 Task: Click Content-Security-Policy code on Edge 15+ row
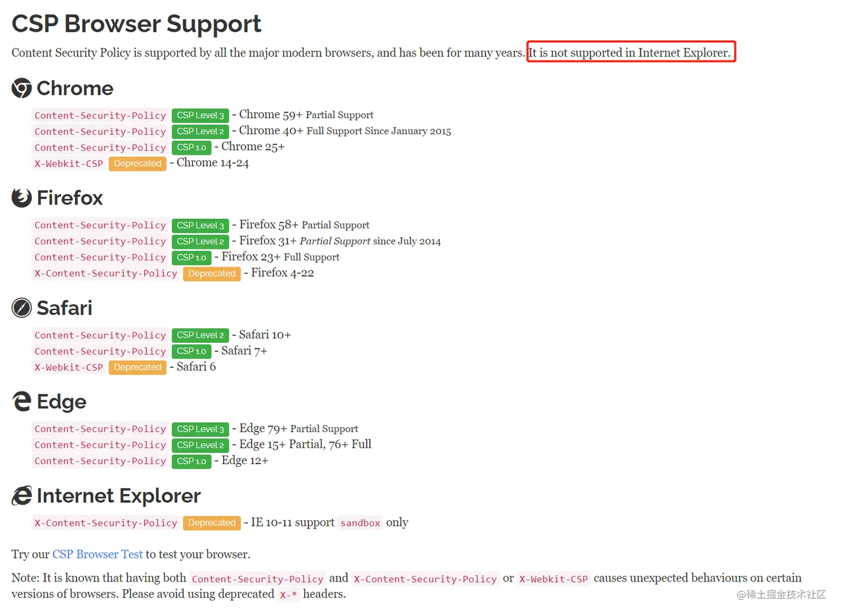pyautogui.click(x=100, y=445)
